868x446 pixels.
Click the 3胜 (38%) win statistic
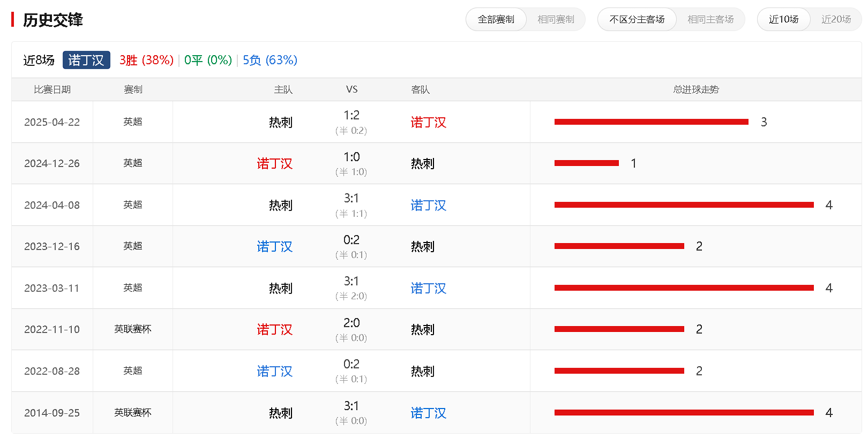click(x=146, y=60)
